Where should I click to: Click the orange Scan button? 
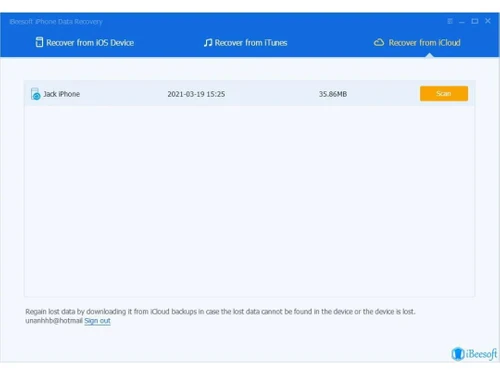[x=444, y=94]
